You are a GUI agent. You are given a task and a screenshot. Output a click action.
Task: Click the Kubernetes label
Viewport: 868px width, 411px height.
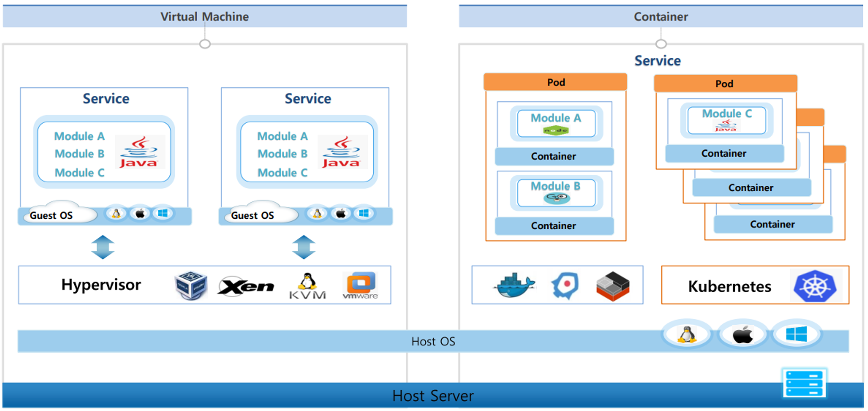(x=730, y=286)
